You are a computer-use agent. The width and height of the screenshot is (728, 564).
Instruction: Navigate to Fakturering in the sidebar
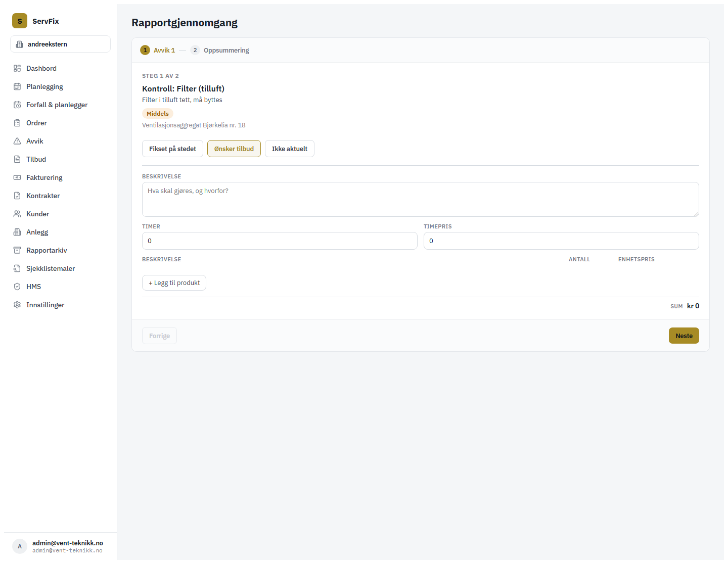(60, 177)
